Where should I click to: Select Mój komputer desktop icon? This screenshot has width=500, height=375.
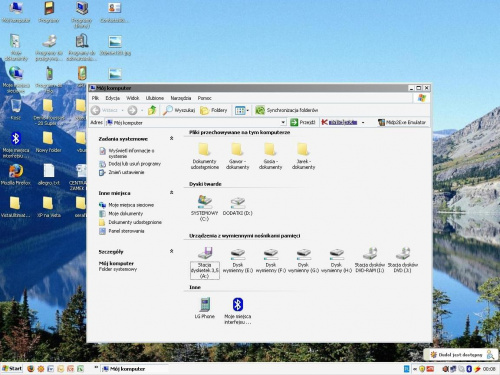(x=16, y=12)
